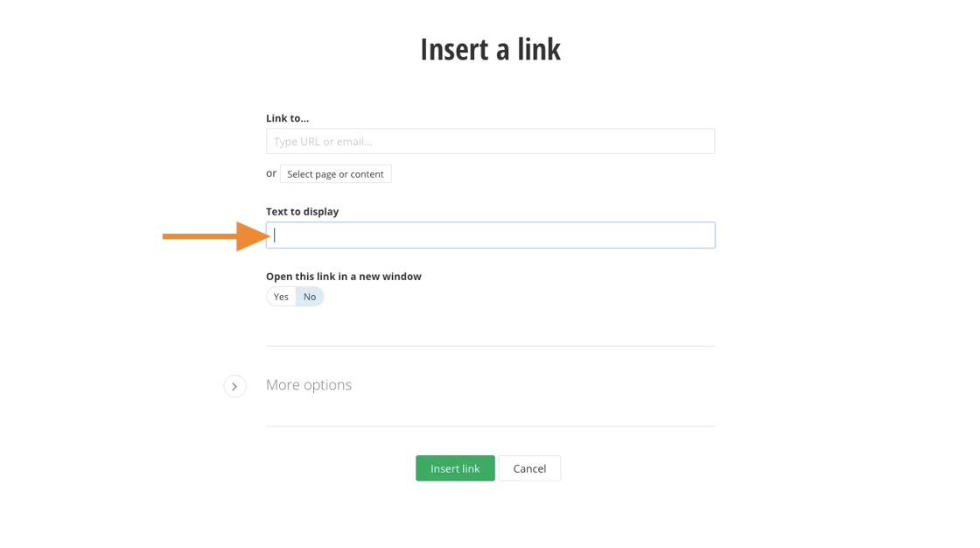Image resolution: width=980 pixels, height=548 pixels.
Task: Focus the Type URL or email field
Action: pos(490,142)
